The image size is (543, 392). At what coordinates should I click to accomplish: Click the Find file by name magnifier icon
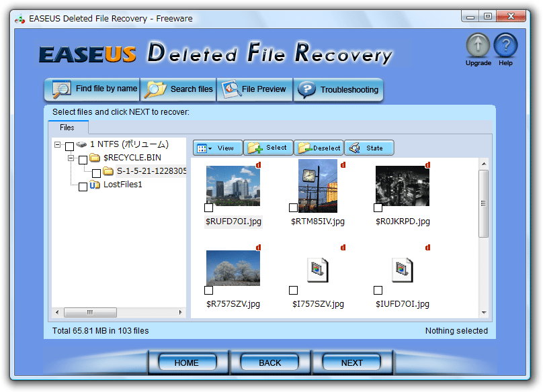point(62,89)
